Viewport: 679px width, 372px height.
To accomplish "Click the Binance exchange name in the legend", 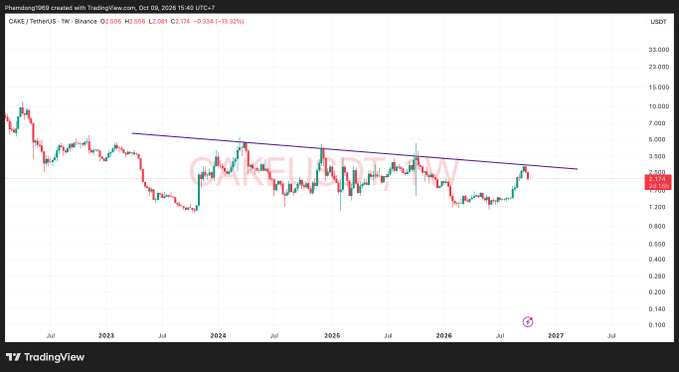I will tap(86, 21).
